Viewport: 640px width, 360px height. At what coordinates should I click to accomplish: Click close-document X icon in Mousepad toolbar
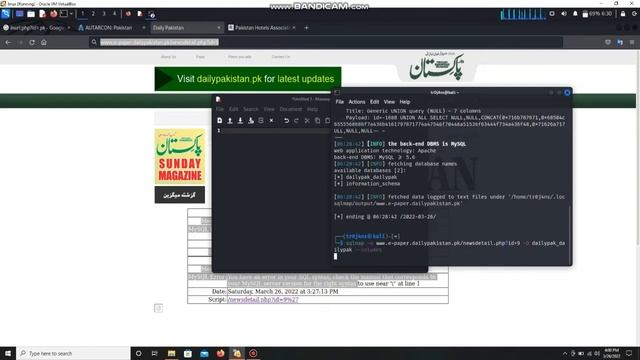click(x=271, y=120)
